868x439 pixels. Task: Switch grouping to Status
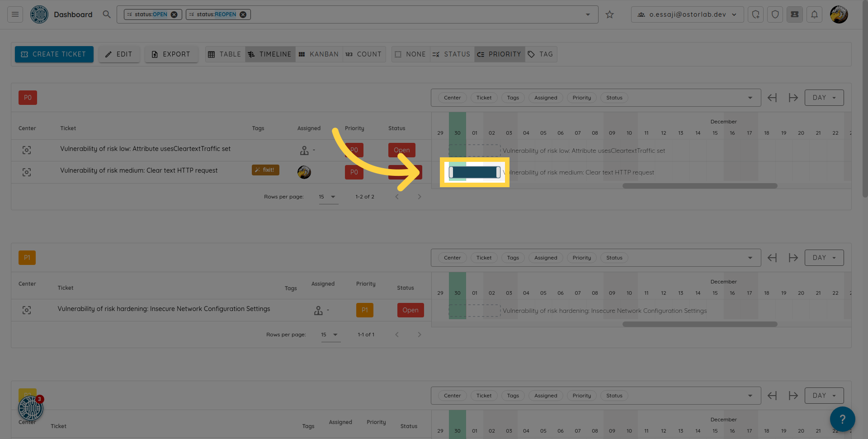452,54
